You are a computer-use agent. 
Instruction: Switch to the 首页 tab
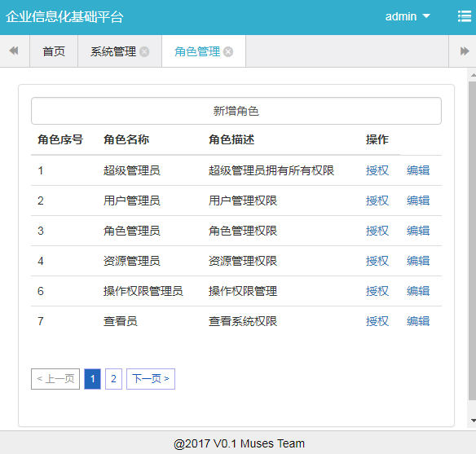click(x=54, y=51)
